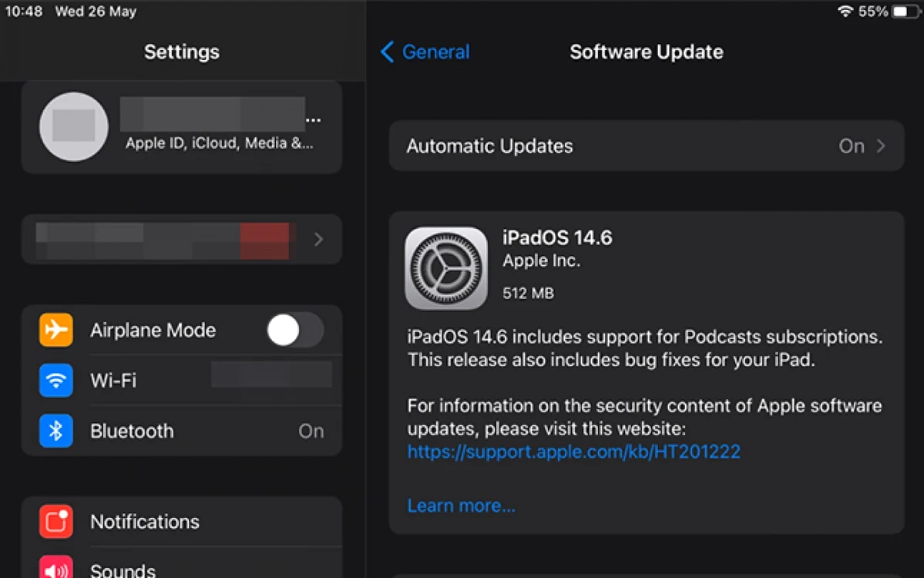Toggle the Airplane Mode switch
924x578 pixels.
[294, 330]
